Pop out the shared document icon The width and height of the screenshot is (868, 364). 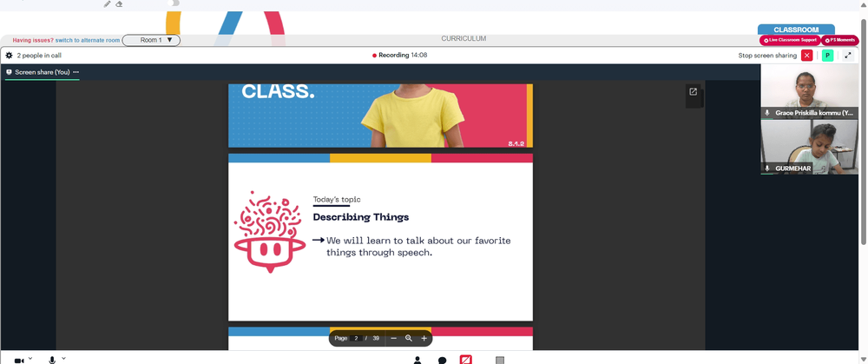[693, 92]
